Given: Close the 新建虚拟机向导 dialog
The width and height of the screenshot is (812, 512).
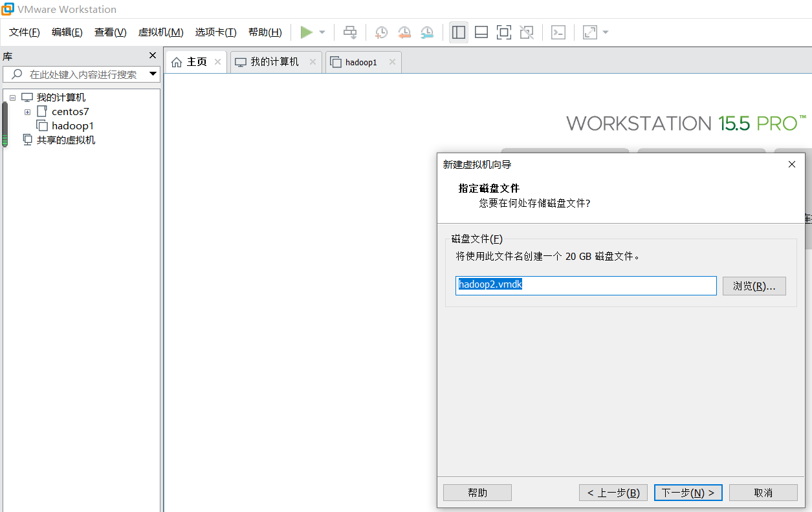Looking at the screenshot, I should [x=791, y=165].
